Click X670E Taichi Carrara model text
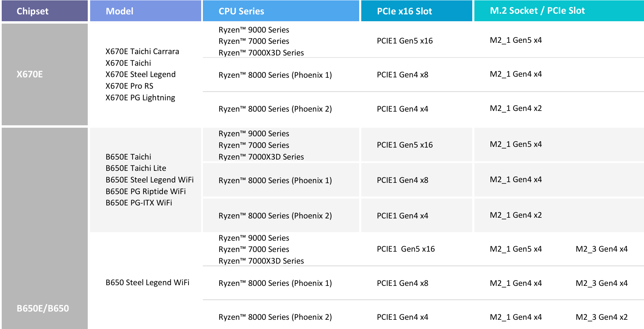Screen dimensions: 644x329 point(142,51)
